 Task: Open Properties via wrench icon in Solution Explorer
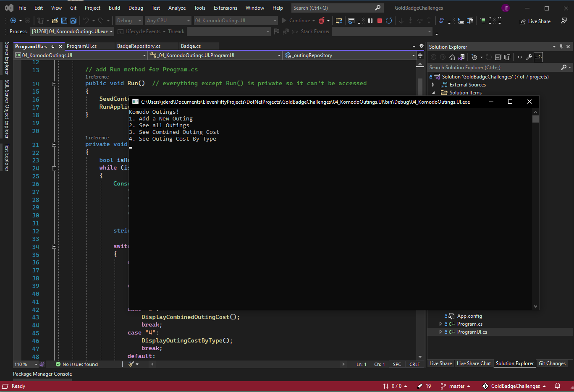tap(529, 57)
